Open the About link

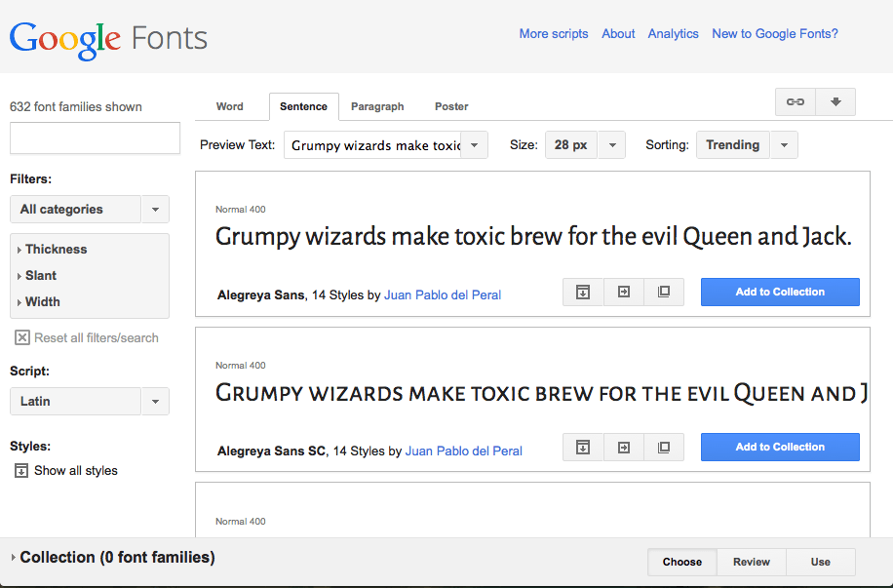tap(618, 33)
